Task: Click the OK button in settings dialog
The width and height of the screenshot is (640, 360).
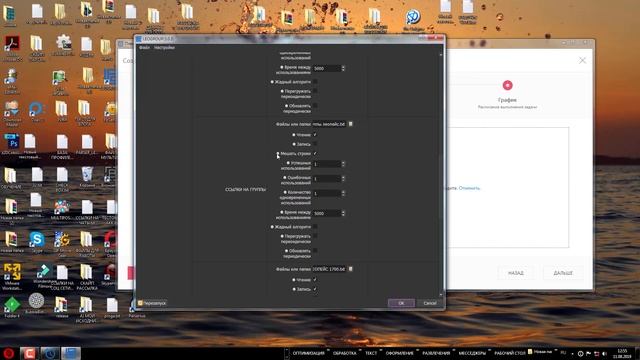Action: coord(401,303)
